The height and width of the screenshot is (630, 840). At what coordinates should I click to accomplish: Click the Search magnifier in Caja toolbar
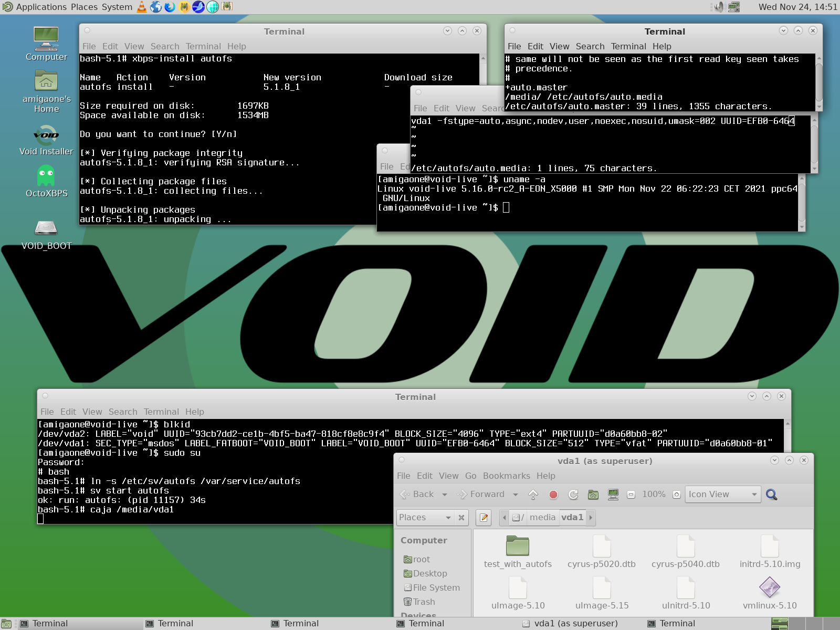pos(771,495)
